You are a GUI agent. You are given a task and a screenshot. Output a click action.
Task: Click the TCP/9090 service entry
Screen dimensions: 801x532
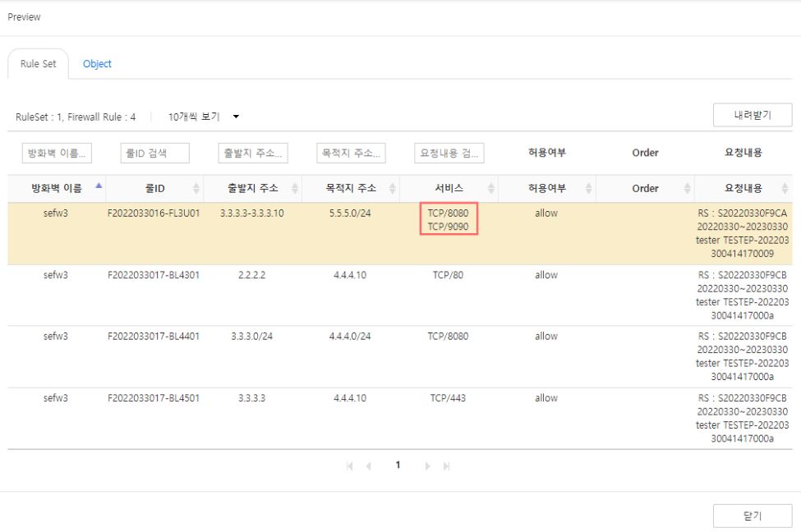point(448,227)
